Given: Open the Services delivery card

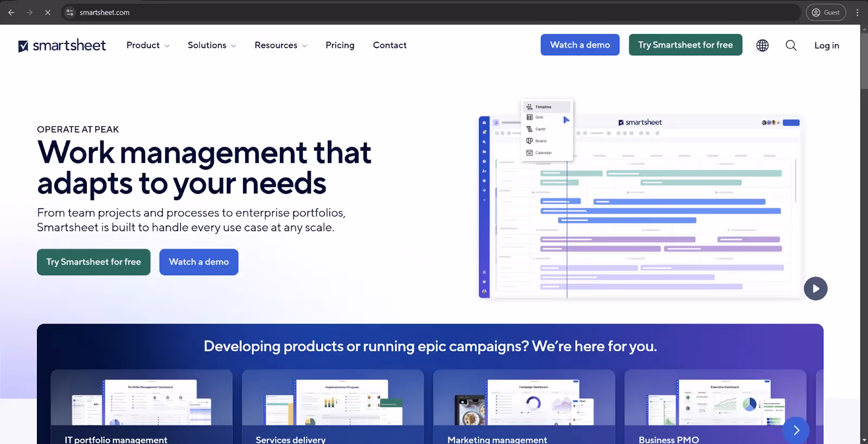Looking at the screenshot, I should (x=333, y=407).
